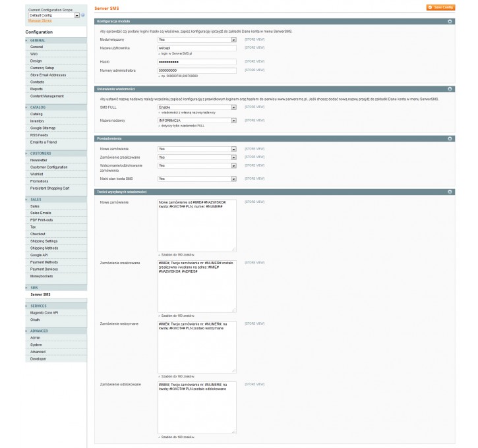The image size is (478, 448).
Task: Open the Google Sitemap tab
Action: click(x=56, y=128)
